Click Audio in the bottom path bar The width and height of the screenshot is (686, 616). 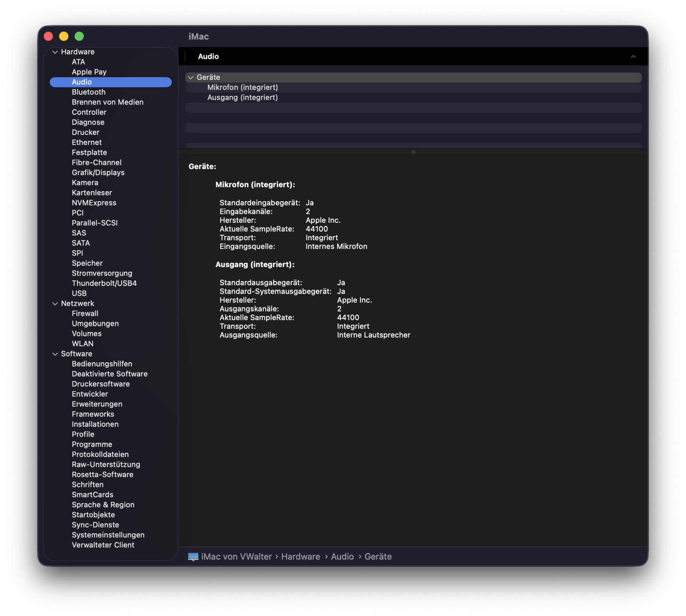[342, 557]
